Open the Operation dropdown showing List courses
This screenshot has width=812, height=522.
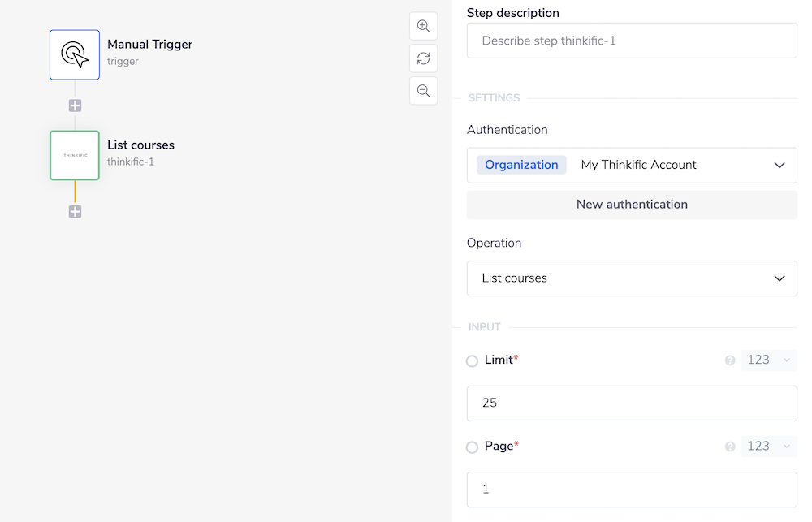pos(632,278)
